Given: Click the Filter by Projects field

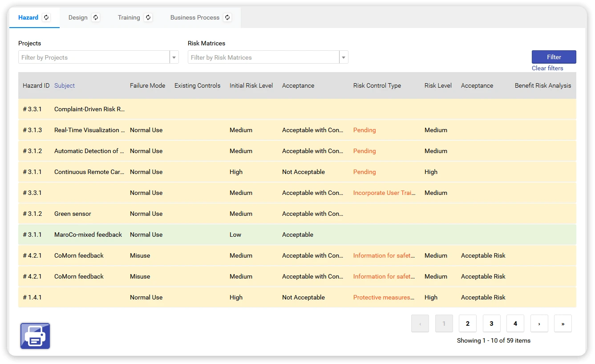Looking at the screenshot, I should click(94, 57).
